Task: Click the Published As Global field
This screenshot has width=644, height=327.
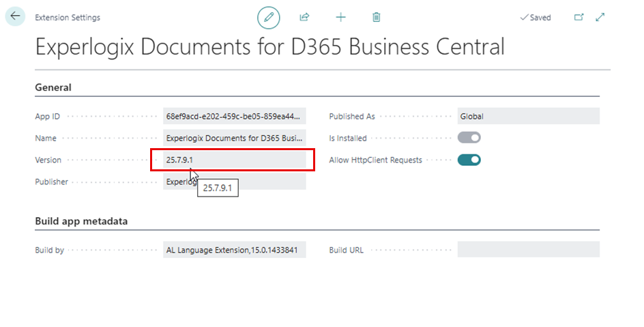Action: click(529, 116)
